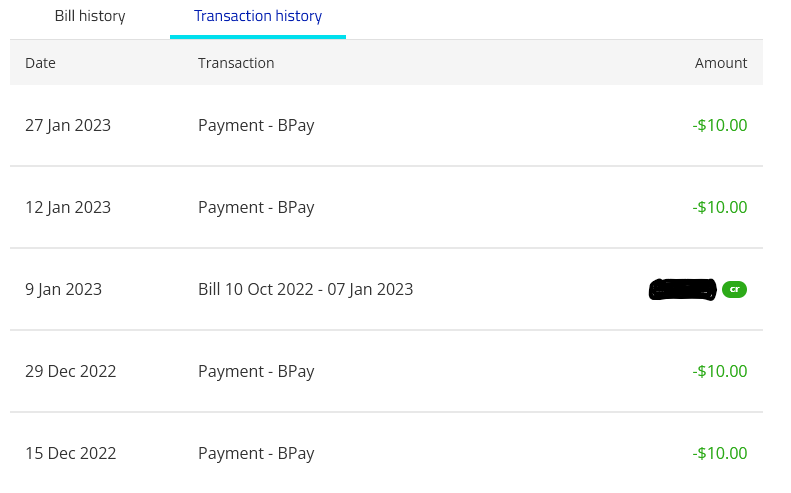Click Payment - BPay on 27 Jan 2023

tap(256, 125)
